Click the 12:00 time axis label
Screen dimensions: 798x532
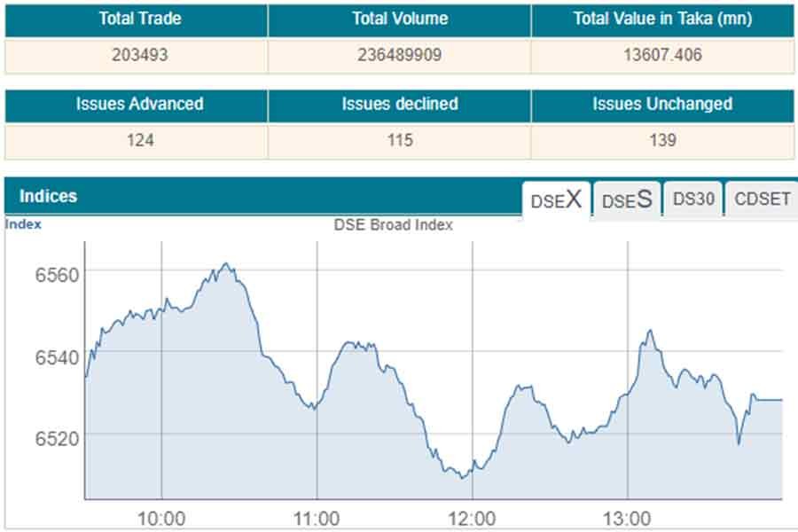click(472, 518)
